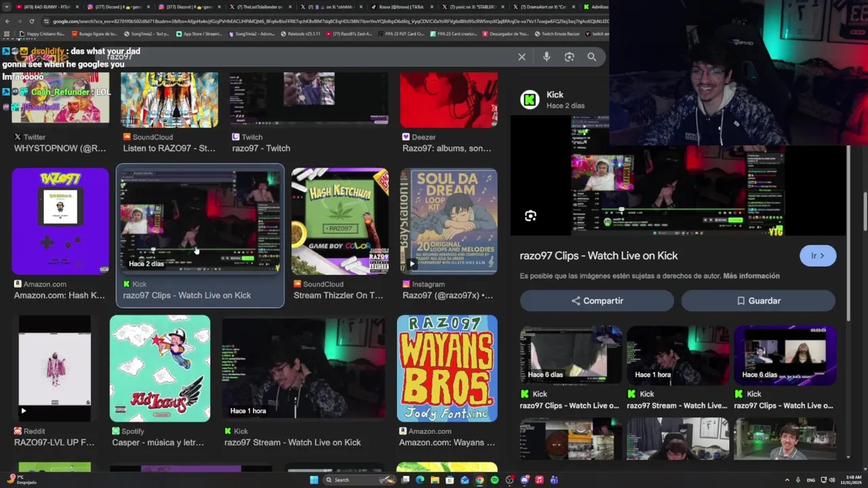The height and width of the screenshot is (488, 868).
Task: Open the App Store / Streaml... bookmark
Action: pos(199,33)
